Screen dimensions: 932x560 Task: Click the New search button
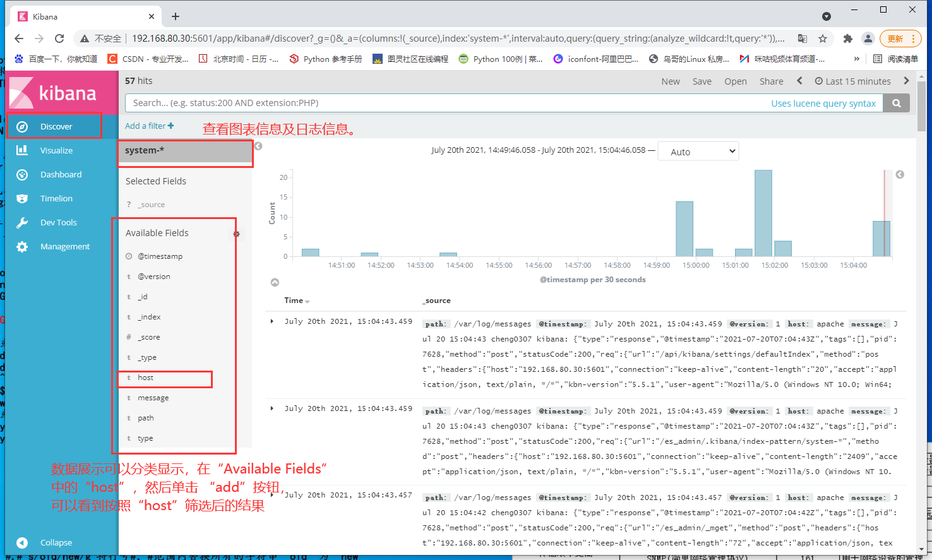click(x=671, y=81)
